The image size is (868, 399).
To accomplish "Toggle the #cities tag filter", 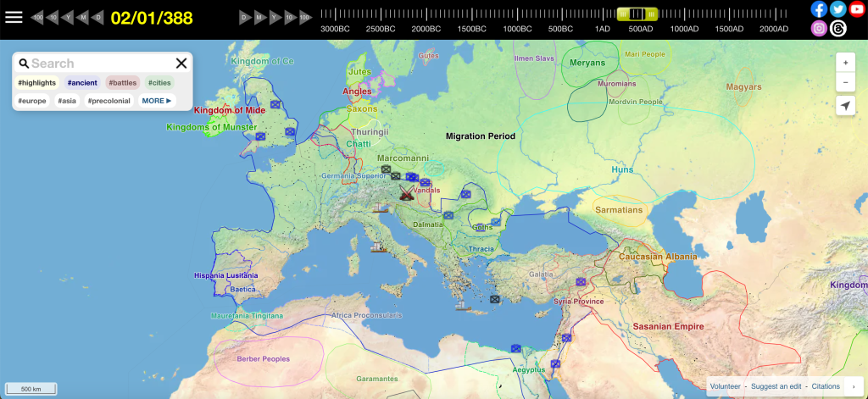I will (159, 83).
